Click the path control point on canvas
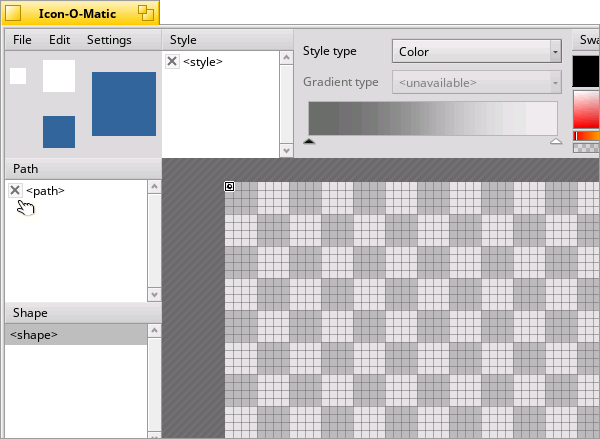Viewport: 600px width, 439px height. [229, 186]
